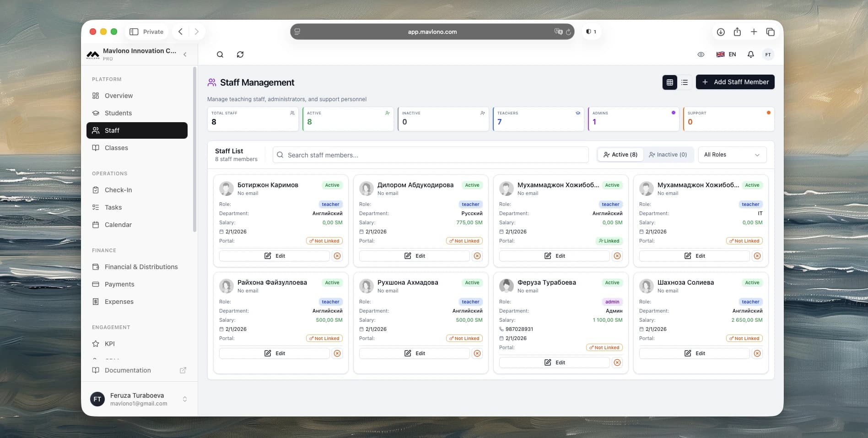Expand the Feruza Turaboeva account menu
Viewport: 868px width, 438px height.
pos(185,399)
